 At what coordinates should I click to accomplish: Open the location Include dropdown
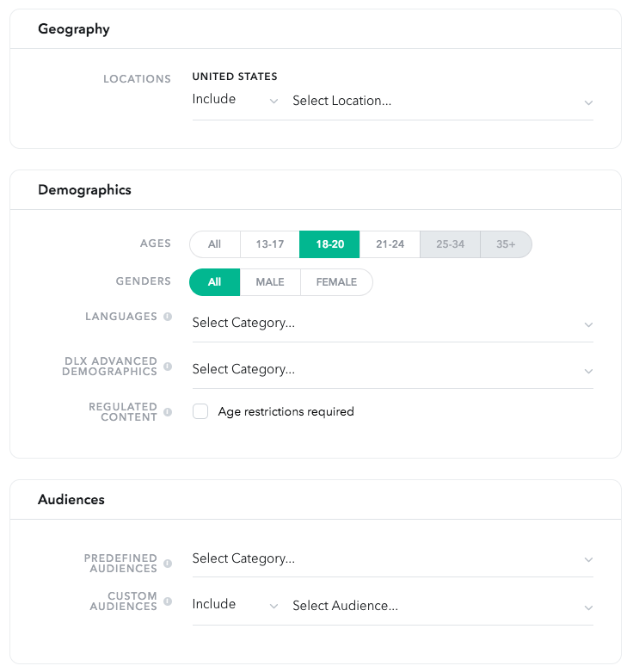point(235,100)
